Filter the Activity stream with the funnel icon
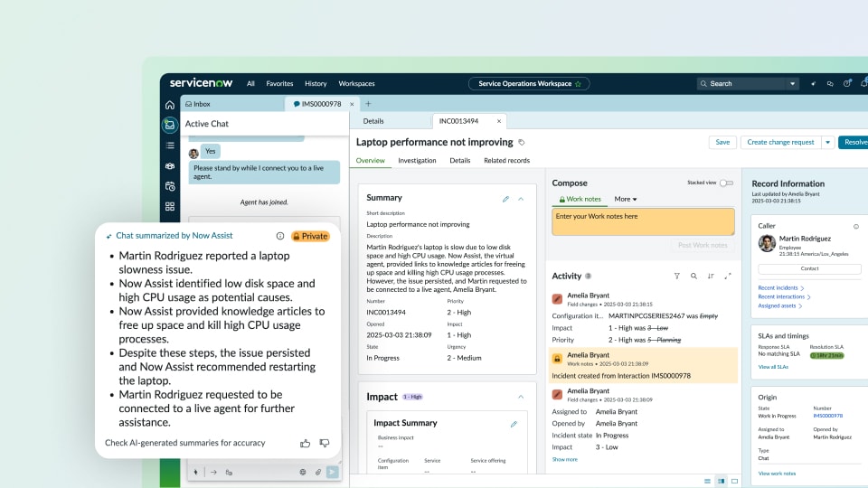Screen dimensions: 868x488 click(676, 277)
